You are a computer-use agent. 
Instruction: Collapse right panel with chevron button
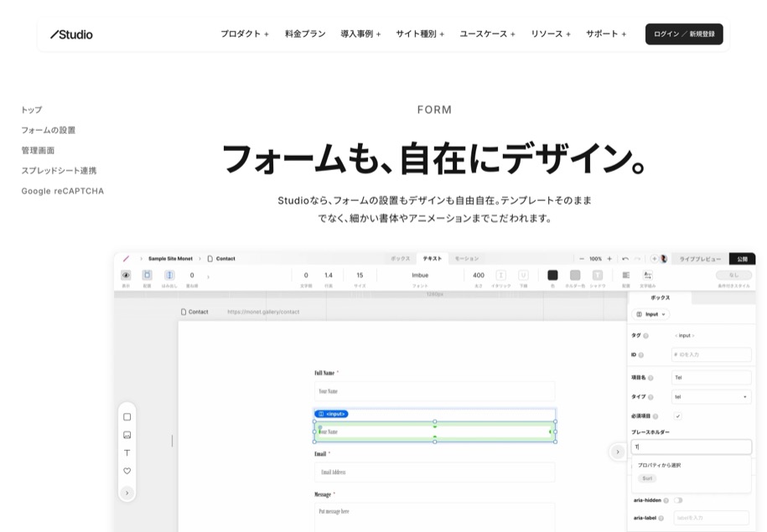(618, 452)
